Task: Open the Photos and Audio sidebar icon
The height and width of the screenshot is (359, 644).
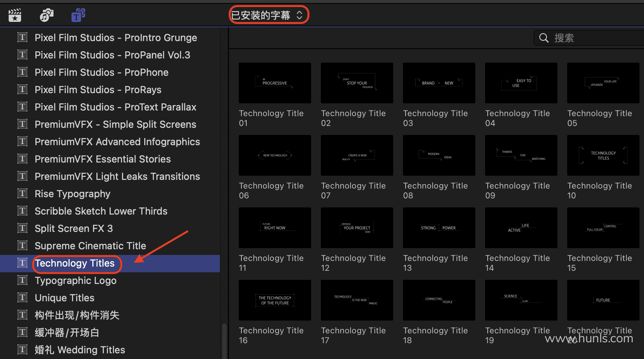Action: coord(47,15)
